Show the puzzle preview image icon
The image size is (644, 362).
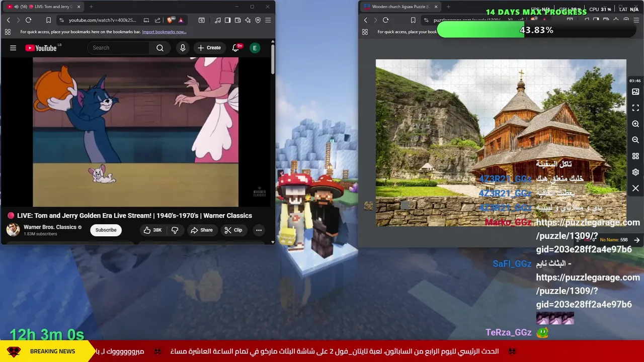[635, 92]
